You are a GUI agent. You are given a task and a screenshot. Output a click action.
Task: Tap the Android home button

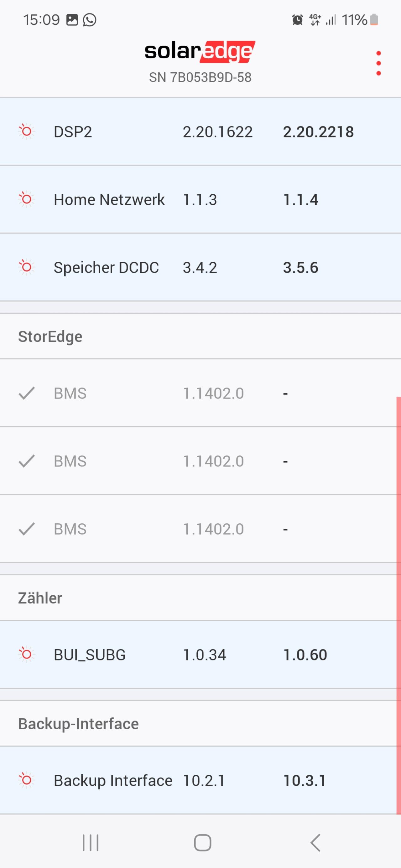[202, 842]
